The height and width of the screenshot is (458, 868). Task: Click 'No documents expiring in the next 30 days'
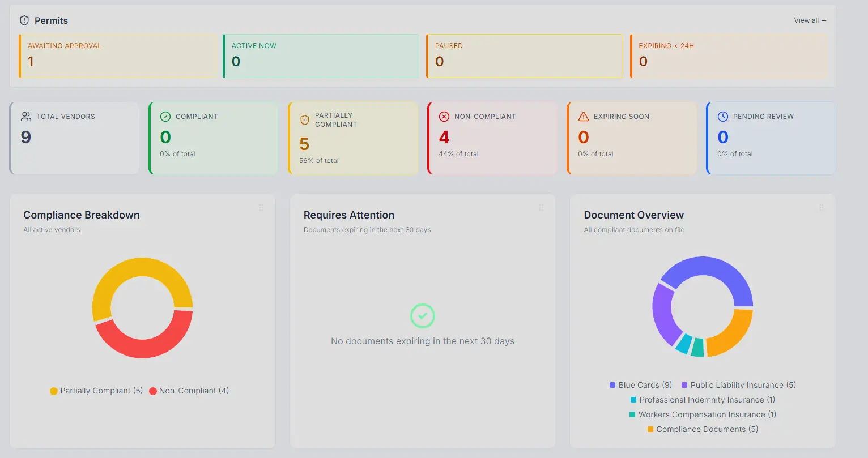coord(423,341)
